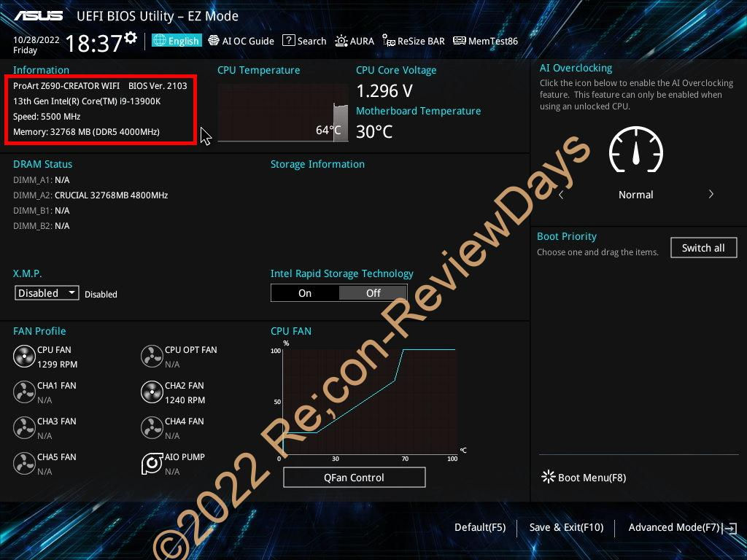Screen dimensions: 747x560
Task: Click the Search question mark icon
Action: point(288,41)
